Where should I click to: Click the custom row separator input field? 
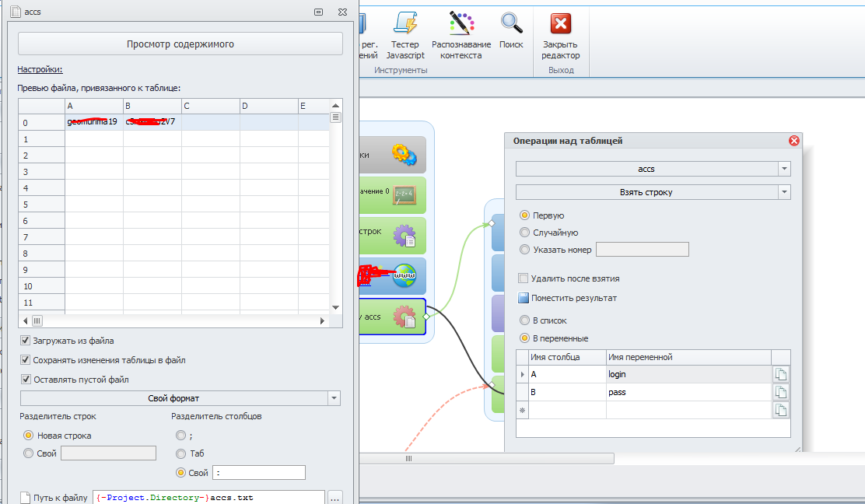[108, 453]
